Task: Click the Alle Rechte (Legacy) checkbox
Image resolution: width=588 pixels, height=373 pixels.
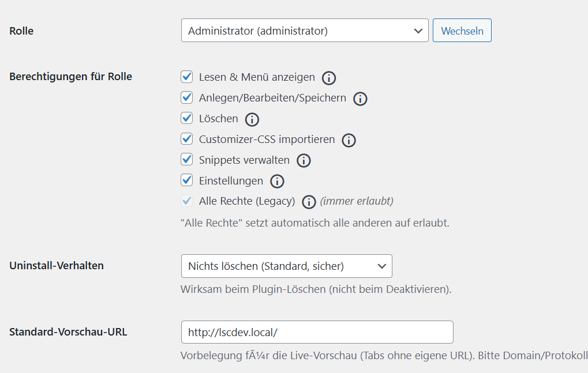Action: click(186, 201)
